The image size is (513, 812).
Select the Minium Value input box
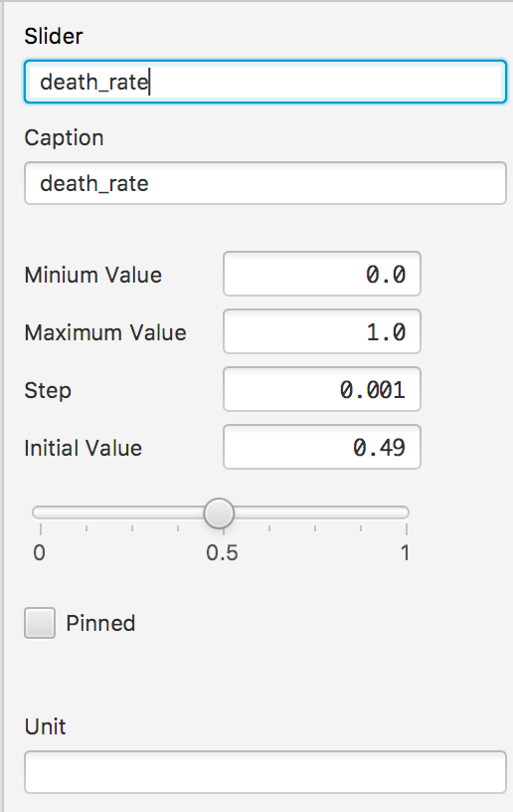(322, 274)
